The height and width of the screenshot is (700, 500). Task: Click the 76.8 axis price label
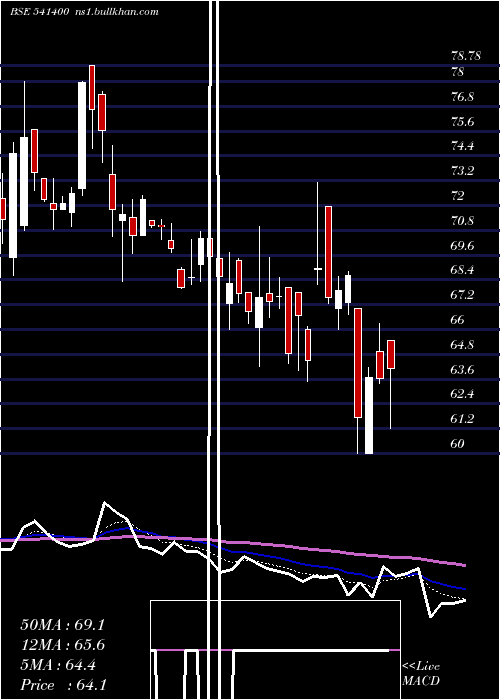[462, 97]
